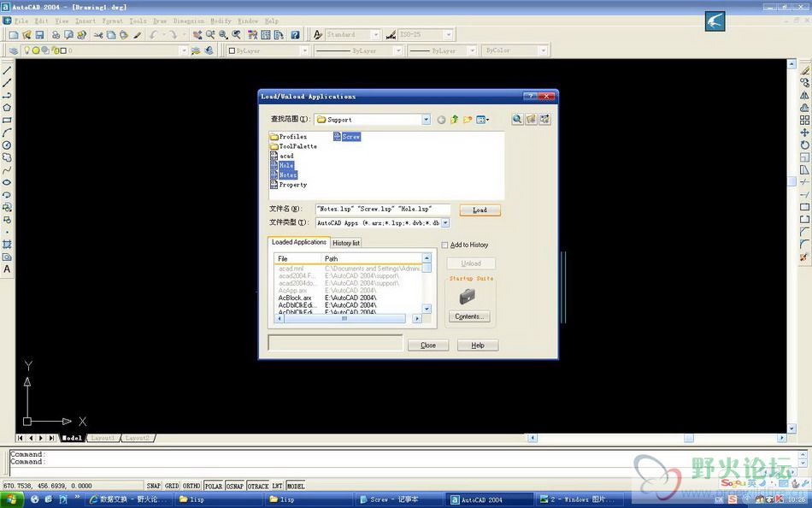Click the Text Style icon beside Standard

point(317,35)
